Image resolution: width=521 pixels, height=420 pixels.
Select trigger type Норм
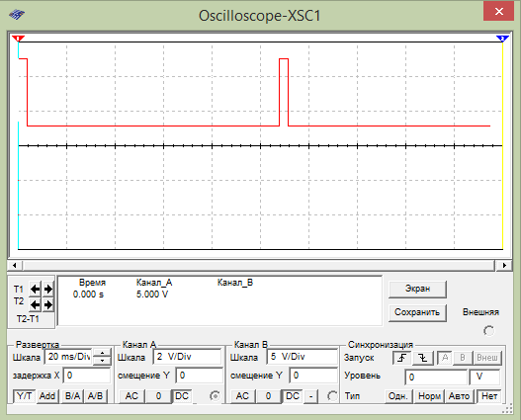(429, 396)
